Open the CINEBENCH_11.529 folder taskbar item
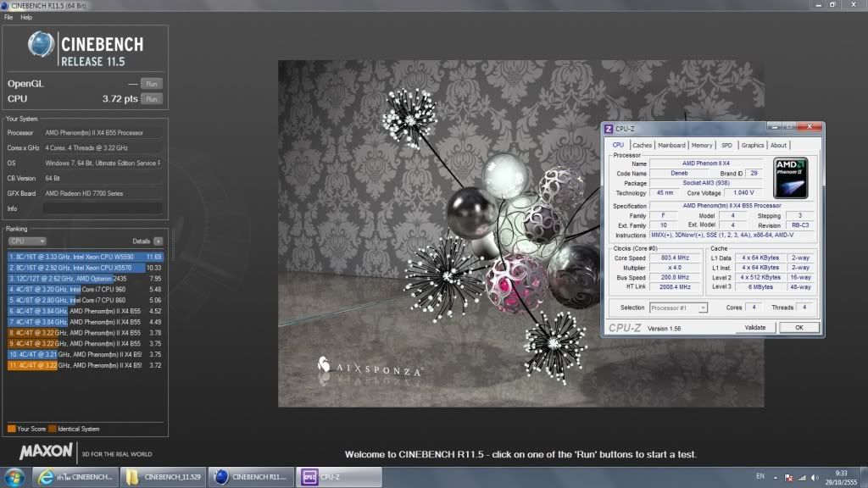 click(x=162, y=476)
